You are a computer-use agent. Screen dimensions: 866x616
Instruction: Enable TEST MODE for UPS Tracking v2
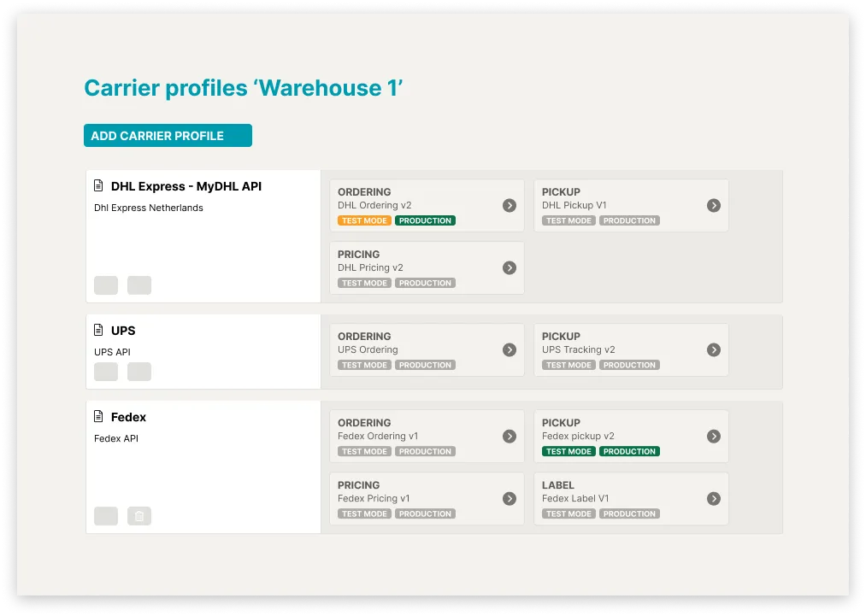(568, 366)
